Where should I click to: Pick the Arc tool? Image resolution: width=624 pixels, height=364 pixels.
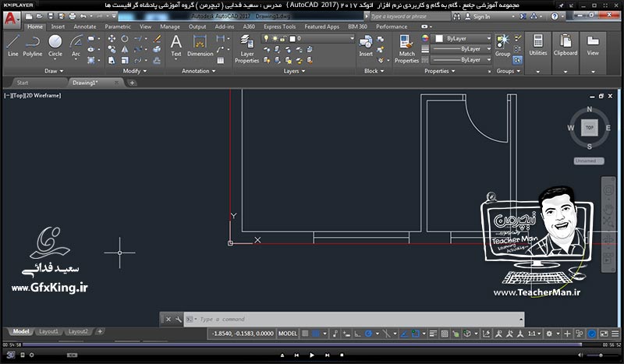tap(76, 46)
